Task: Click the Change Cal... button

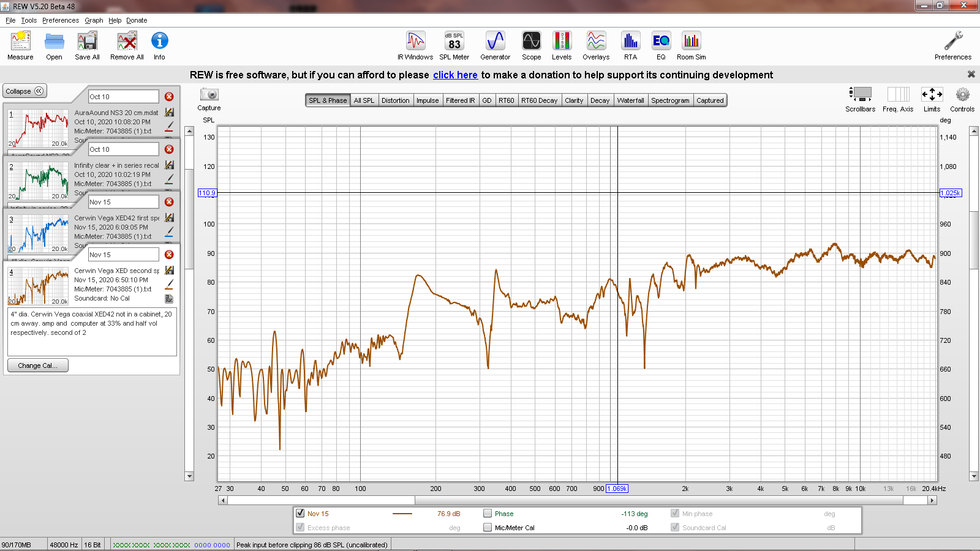Action: tap(37, 365)
